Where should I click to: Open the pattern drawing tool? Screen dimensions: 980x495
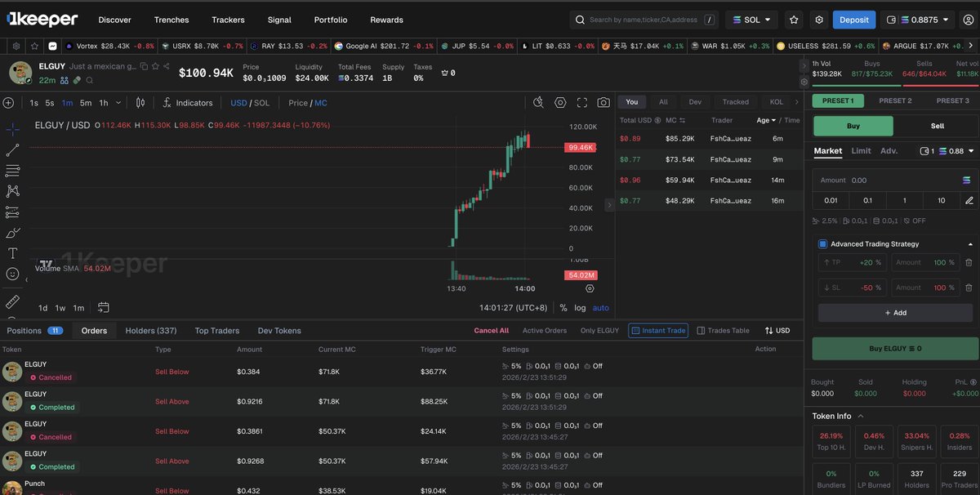tap(12, 191)
